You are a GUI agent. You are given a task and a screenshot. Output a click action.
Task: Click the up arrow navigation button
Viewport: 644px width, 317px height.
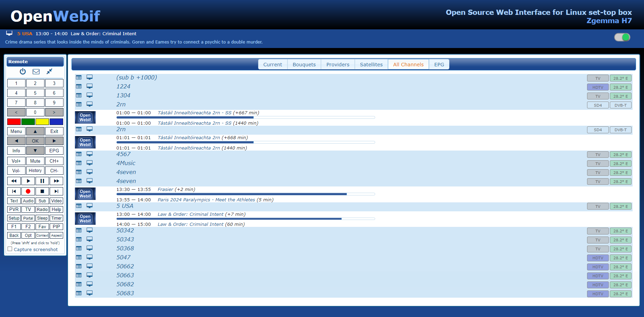pos(35,131)
